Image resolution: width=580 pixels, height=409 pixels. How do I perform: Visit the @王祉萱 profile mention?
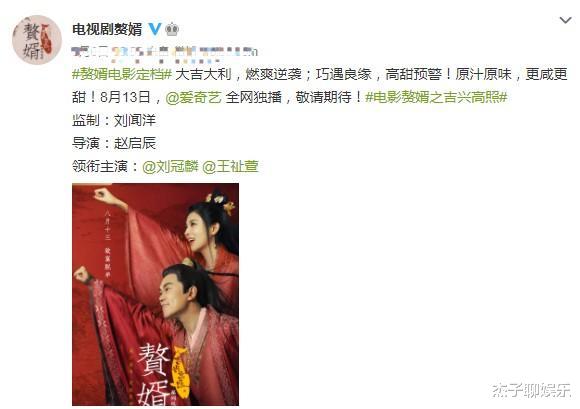(x=230, y=166)
